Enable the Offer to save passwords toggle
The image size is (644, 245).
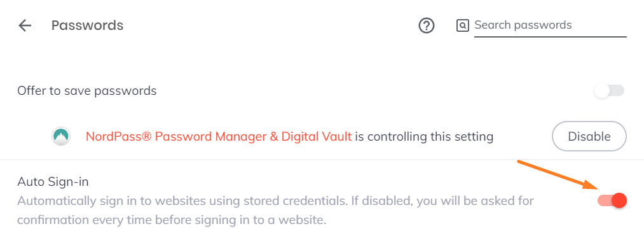pyautogui.click(x=610, y=90)
